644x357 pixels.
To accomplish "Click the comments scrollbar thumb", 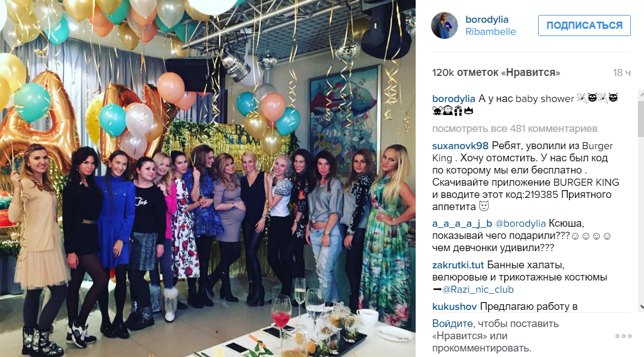I will pyautogui.click(x=641, y=118).
